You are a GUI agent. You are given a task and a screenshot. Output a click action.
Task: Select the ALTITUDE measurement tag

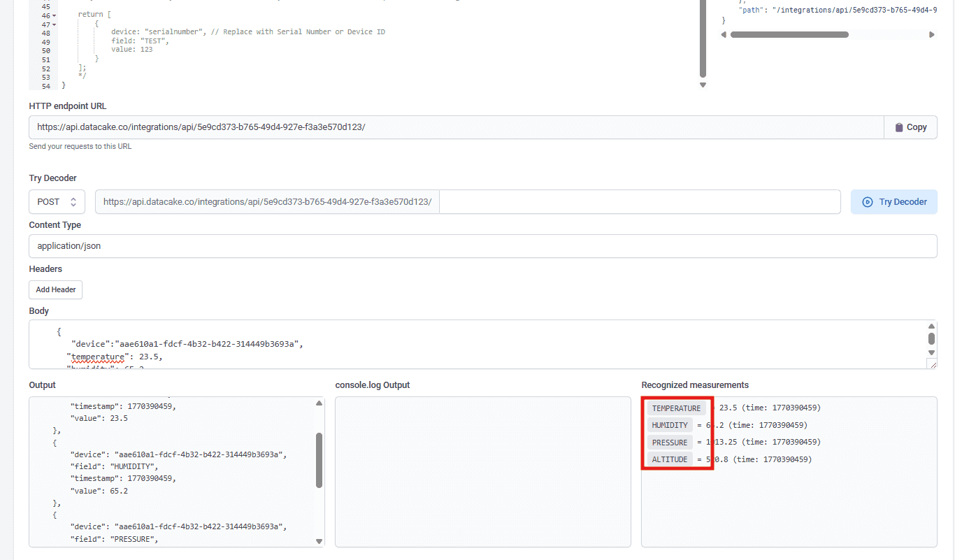pos(670,459)
